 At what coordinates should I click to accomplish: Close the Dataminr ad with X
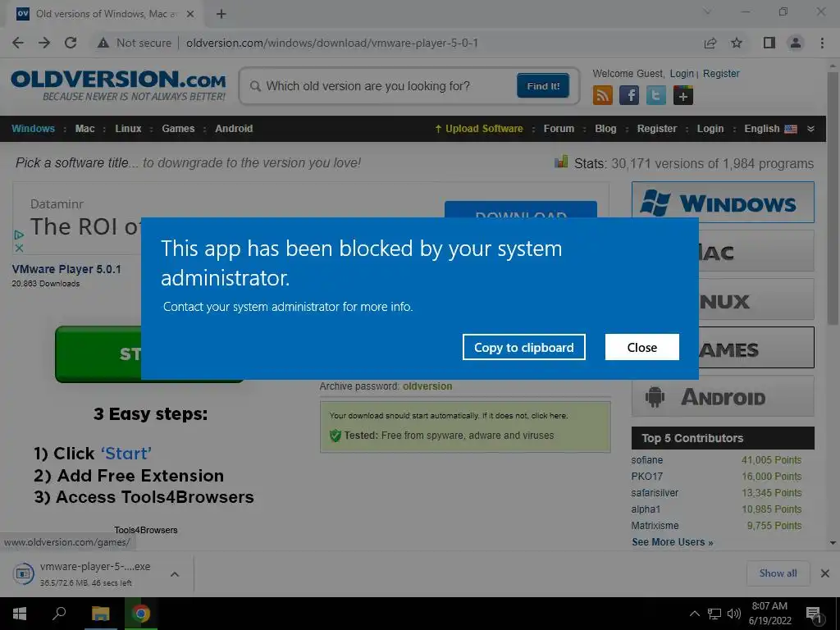pos(19,248)
